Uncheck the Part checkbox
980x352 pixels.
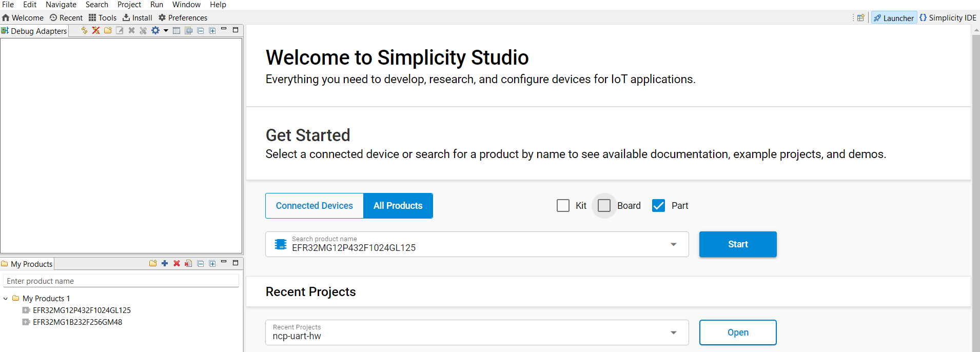pyautogui.click(x=658, y=206)
